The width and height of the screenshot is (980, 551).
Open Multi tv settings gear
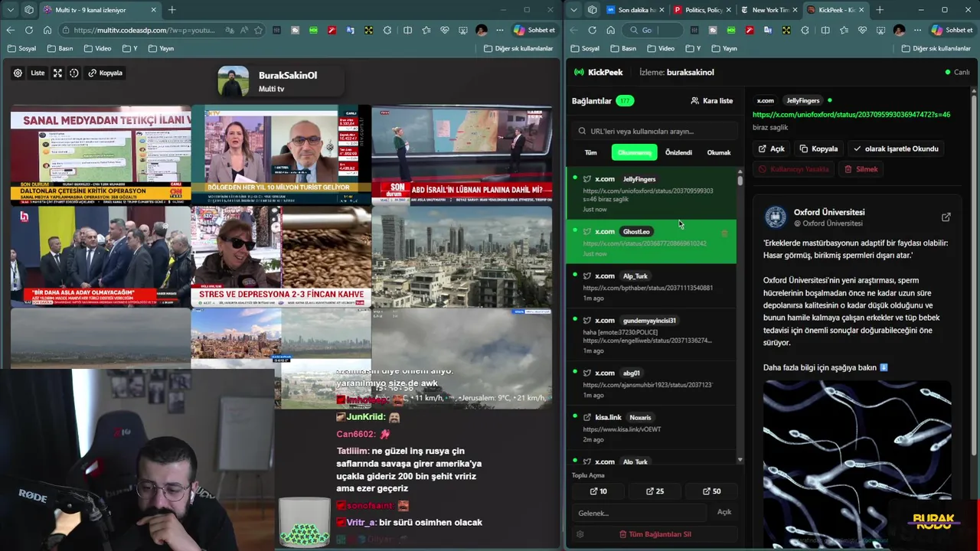[x=18, y=73]
